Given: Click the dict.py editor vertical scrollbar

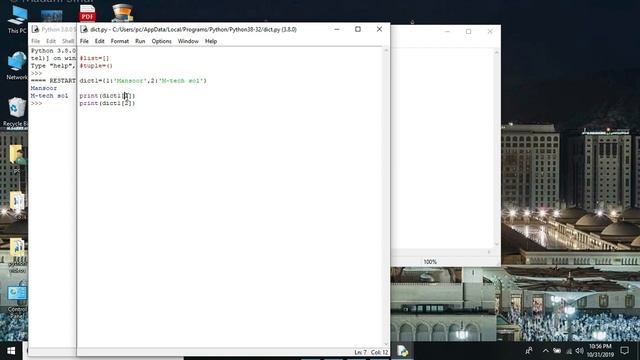Looking at the screenshot, I should (386, 197).
